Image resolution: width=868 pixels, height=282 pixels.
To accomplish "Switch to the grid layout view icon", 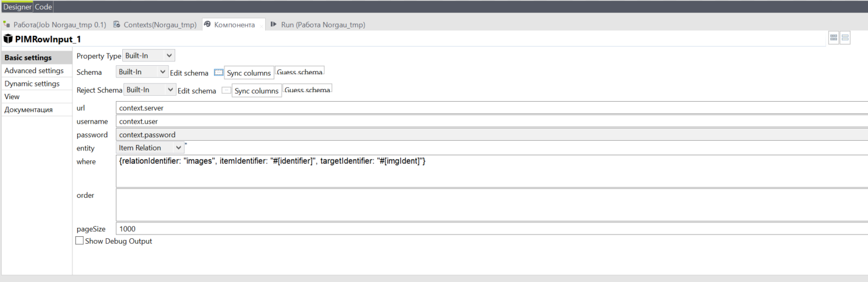I will (x=833, y=38).
